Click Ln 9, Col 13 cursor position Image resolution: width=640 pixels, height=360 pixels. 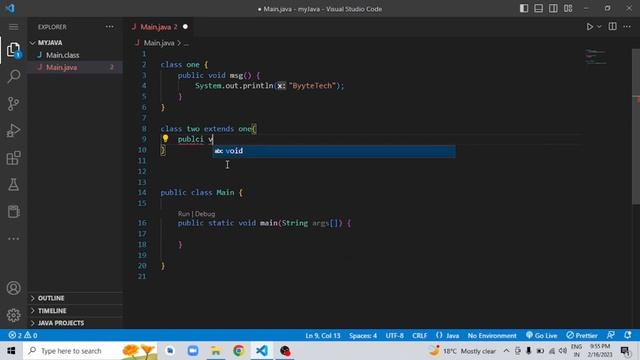coord(322,336)
